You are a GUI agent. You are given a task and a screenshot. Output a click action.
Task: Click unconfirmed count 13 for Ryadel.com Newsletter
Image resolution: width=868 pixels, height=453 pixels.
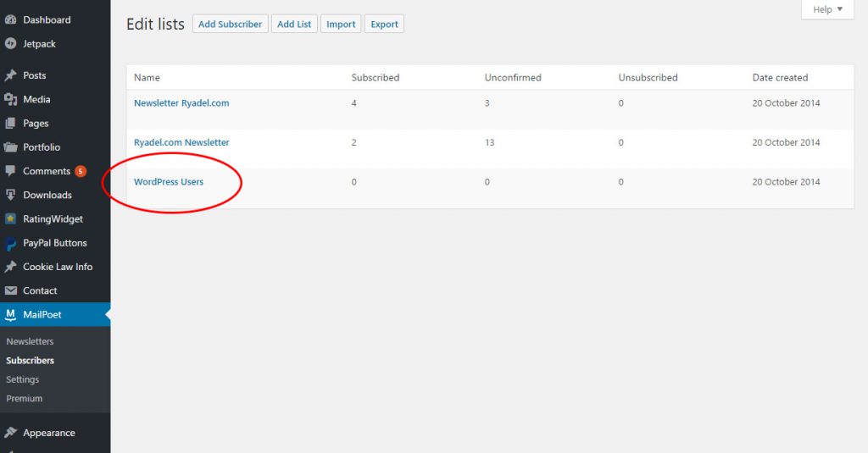489,142
